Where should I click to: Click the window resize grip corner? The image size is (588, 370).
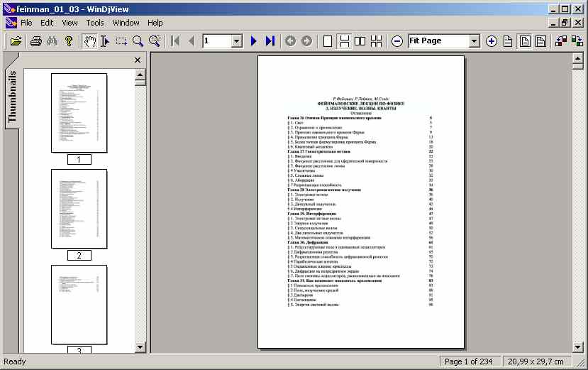click(581, 363)
